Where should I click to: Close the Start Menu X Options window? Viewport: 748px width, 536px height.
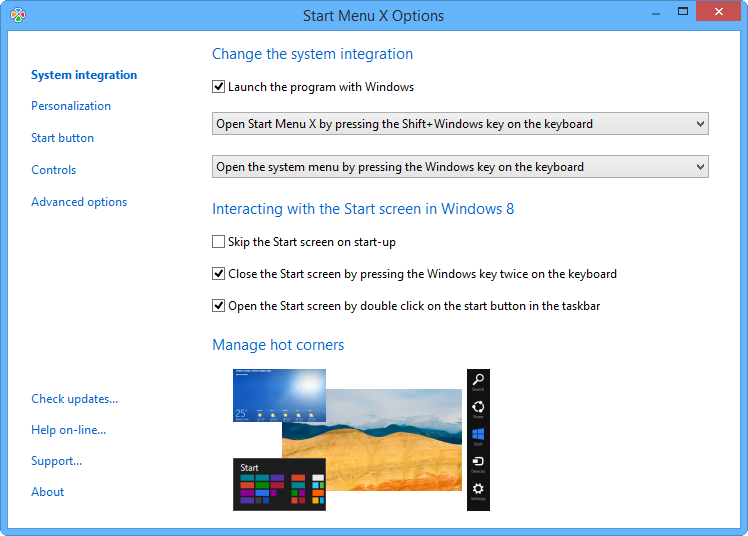pyautogui.click(x=718, y=11)
